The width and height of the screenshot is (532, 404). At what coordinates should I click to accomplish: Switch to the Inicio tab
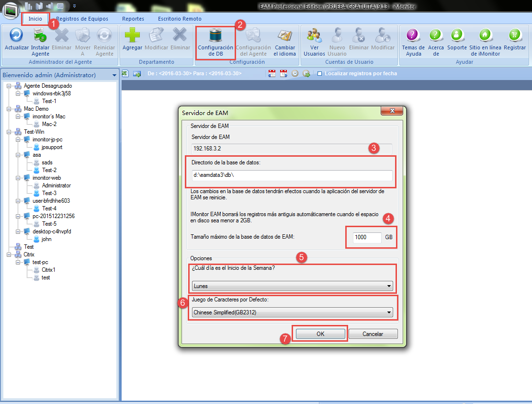35,19
